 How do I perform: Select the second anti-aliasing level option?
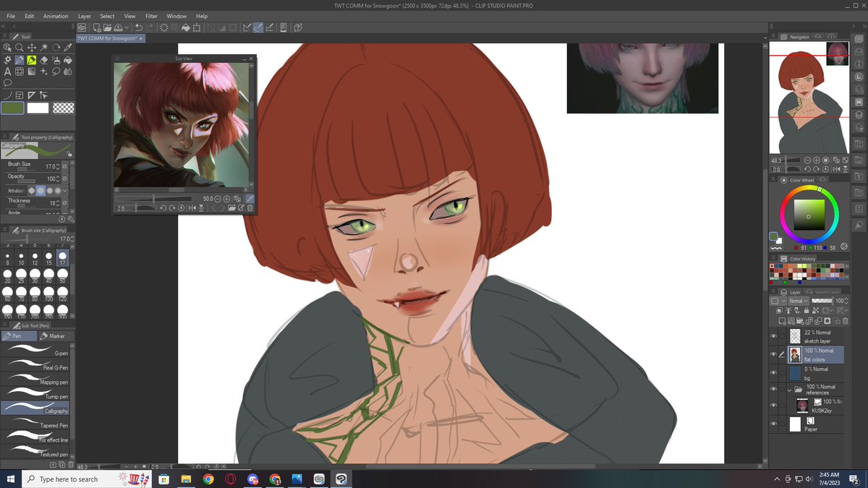point(41,190)
